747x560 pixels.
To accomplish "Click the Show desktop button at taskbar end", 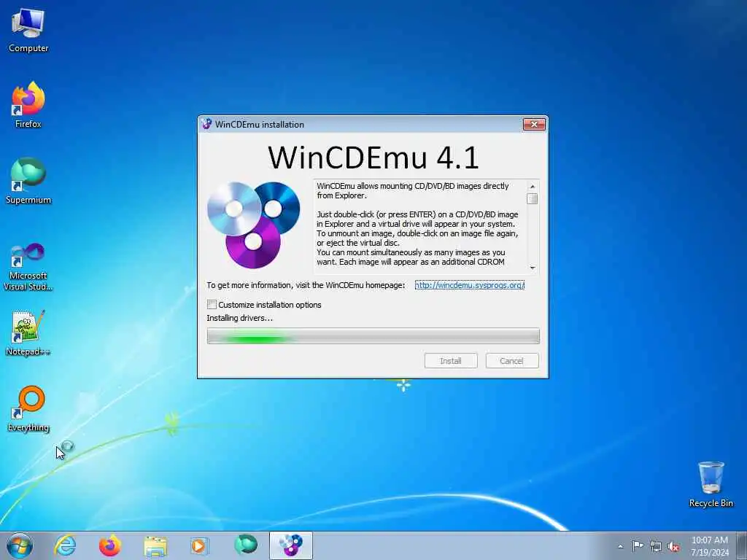I will point(742,545).
